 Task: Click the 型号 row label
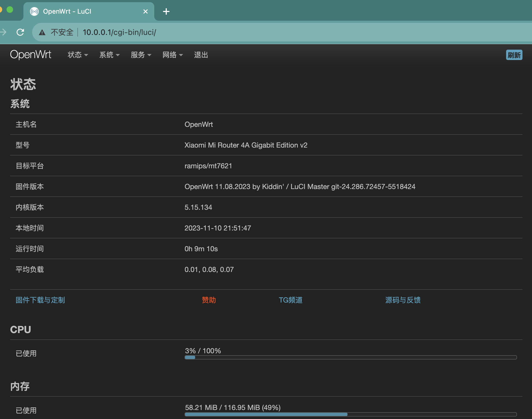(x=23, y=145)
